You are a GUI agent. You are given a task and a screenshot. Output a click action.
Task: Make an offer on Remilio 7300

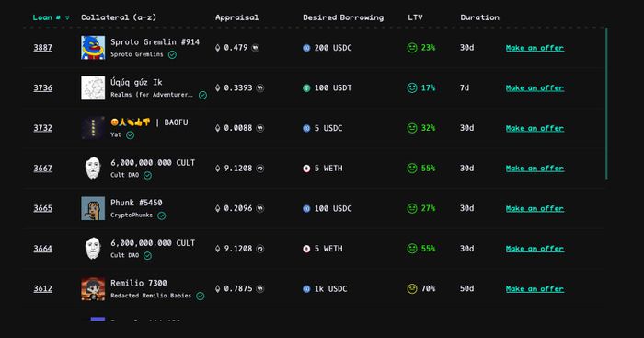click(x=535, y=288)
